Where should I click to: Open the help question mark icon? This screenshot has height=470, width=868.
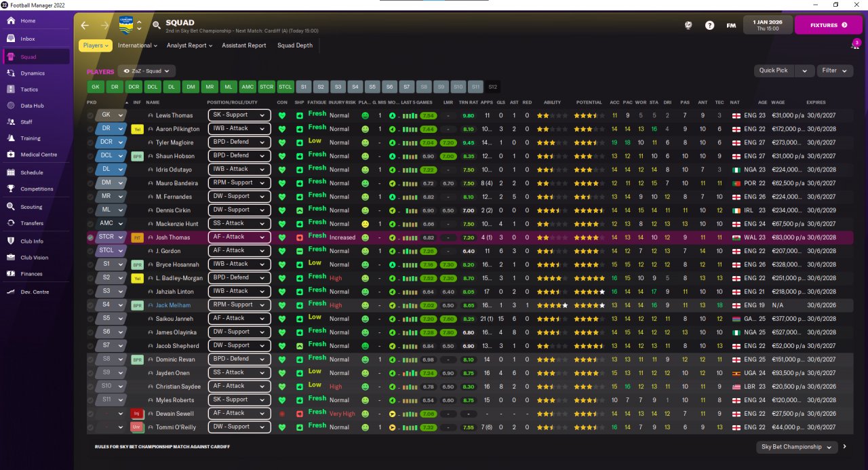tap(709, 25)
